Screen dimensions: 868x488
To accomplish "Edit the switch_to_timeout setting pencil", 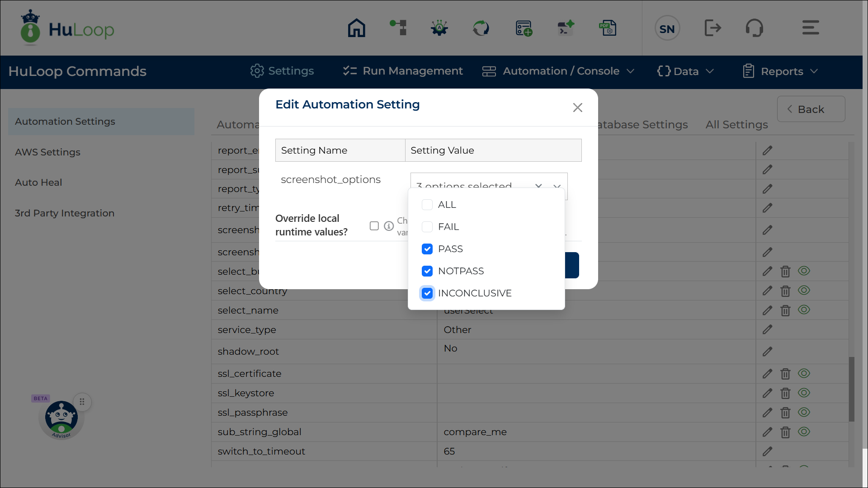I will click(x=768, y=451).
